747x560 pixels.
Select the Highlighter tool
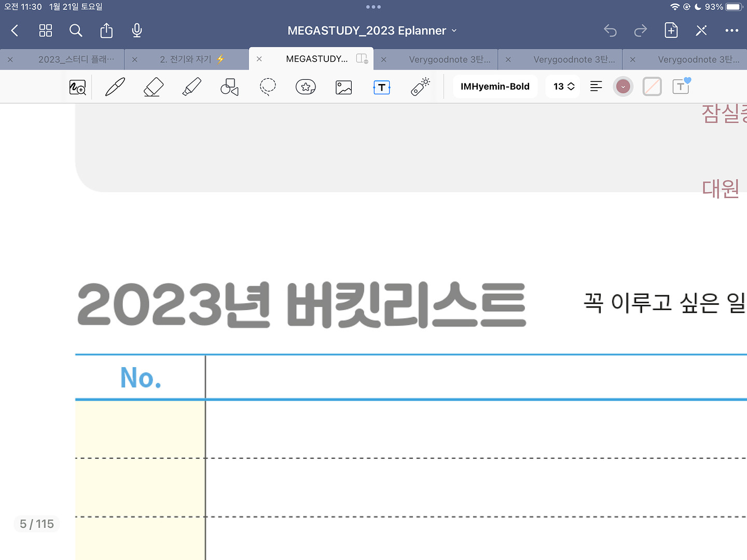(x=191, y=87)
